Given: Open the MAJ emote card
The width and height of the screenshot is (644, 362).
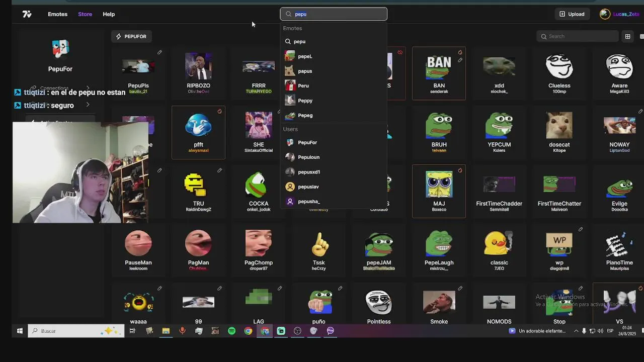Looking at the screenshot, I should pos(439,191).
